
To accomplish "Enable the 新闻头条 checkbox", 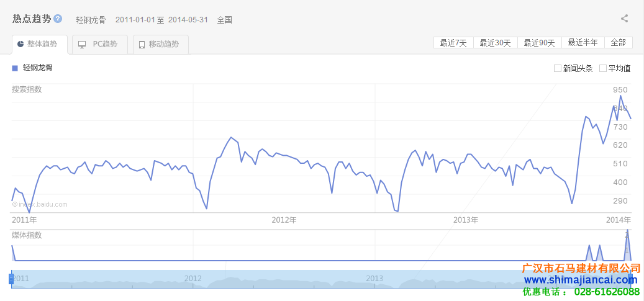I will 557,68.
